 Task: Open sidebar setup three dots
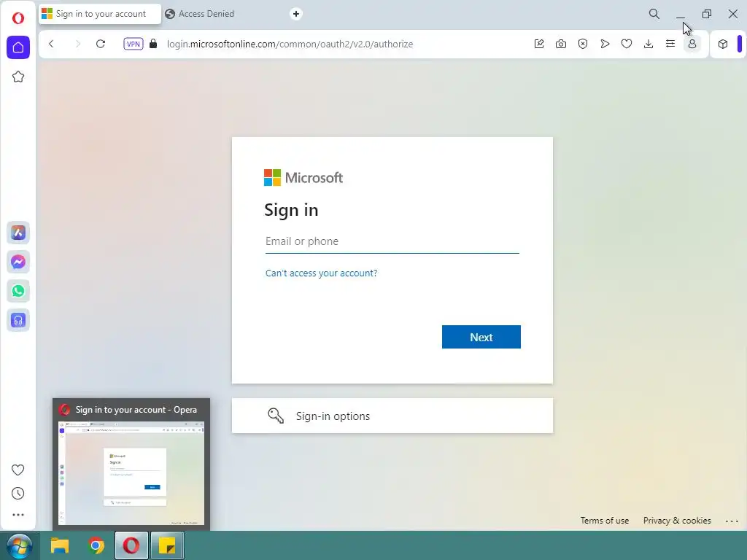click(18, 515)
